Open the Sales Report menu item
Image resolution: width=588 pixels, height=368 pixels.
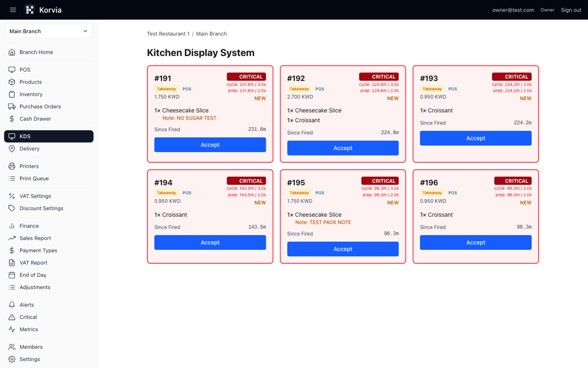tap(35, 238)
